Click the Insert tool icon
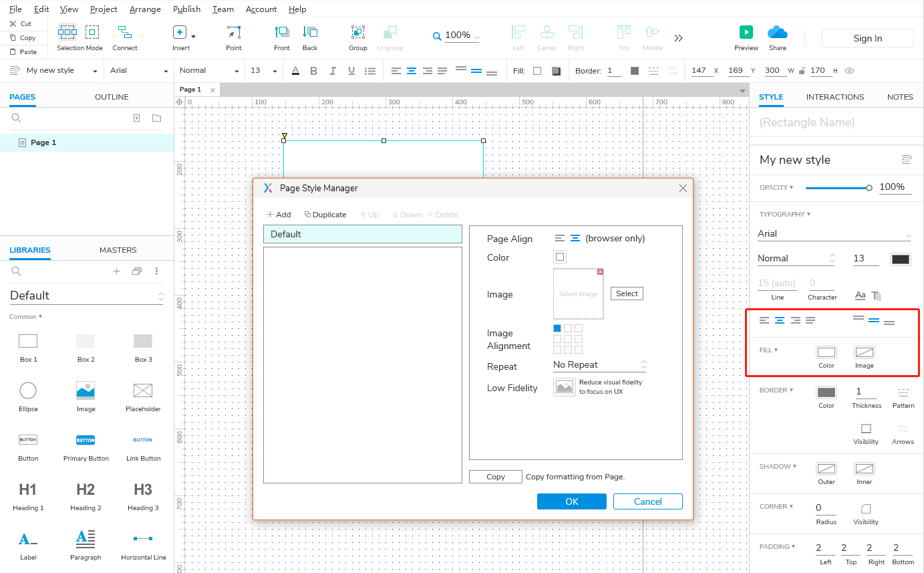This screenshot has height=573, width=924. pos(180,32)
